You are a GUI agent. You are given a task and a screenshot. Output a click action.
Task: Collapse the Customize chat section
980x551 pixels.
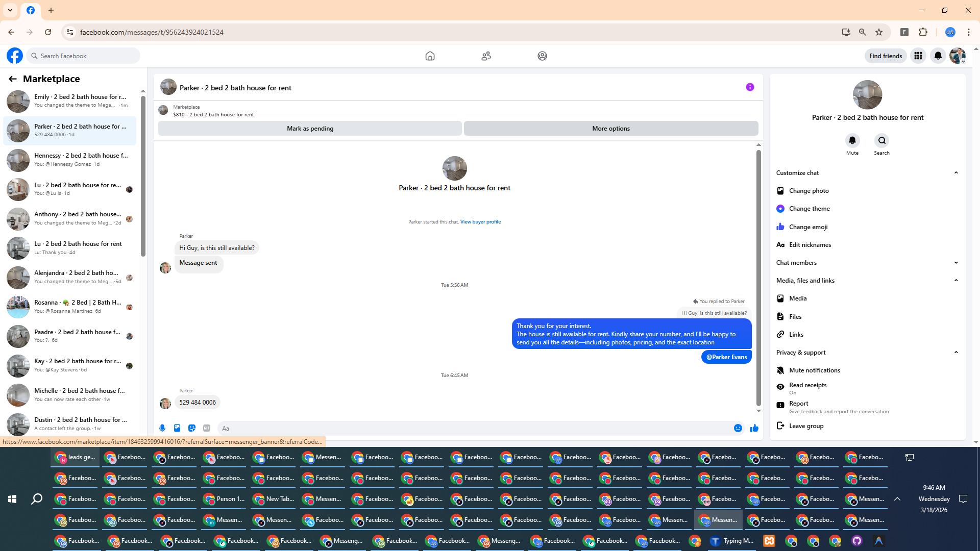point(867,173)
